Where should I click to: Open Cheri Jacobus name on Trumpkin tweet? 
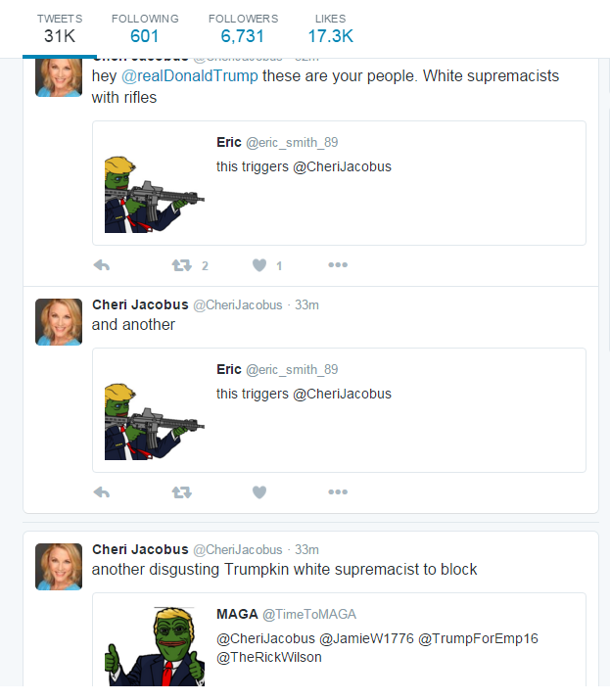(x=140, y=549)
